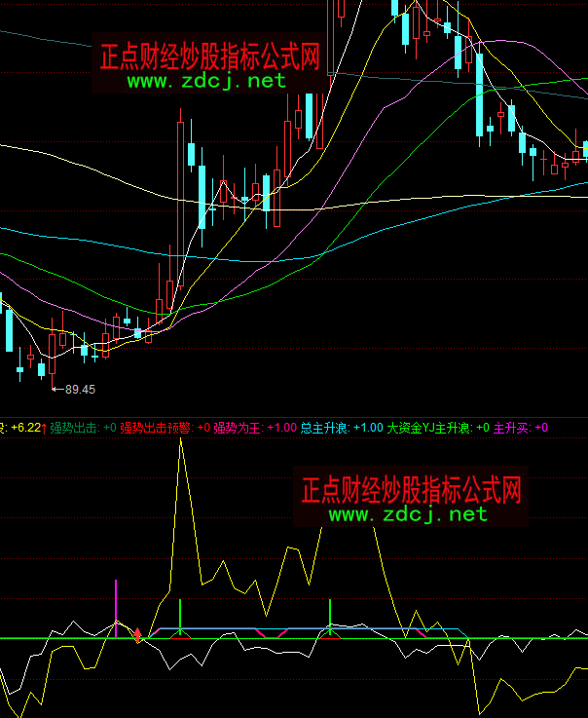Open the www.zdcj.net link in upper chart
Viewport: 588px width, 718px height.
tap(206, 82)
